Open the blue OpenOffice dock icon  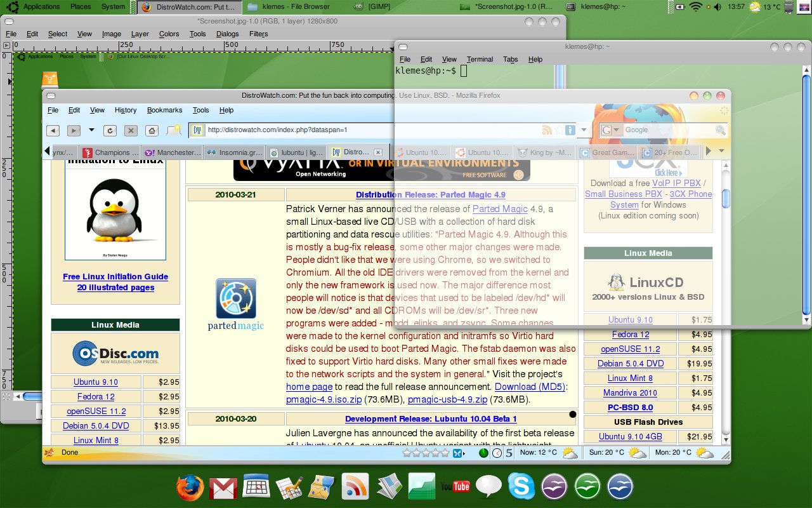[x=620, y=487]
